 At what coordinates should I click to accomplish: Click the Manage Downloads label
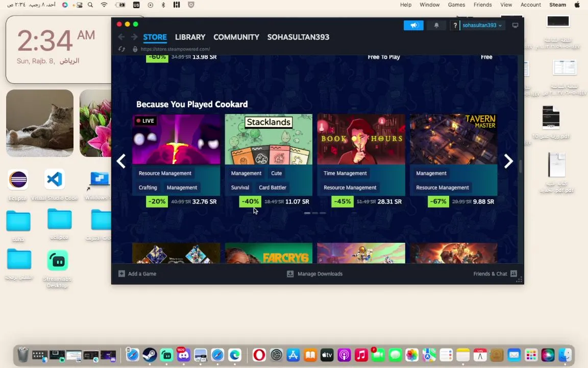[320, 274]
